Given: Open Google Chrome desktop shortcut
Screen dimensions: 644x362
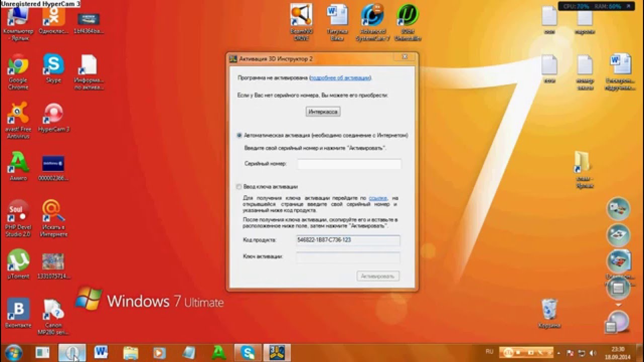Looking at the screenshot, I should 18,72.
